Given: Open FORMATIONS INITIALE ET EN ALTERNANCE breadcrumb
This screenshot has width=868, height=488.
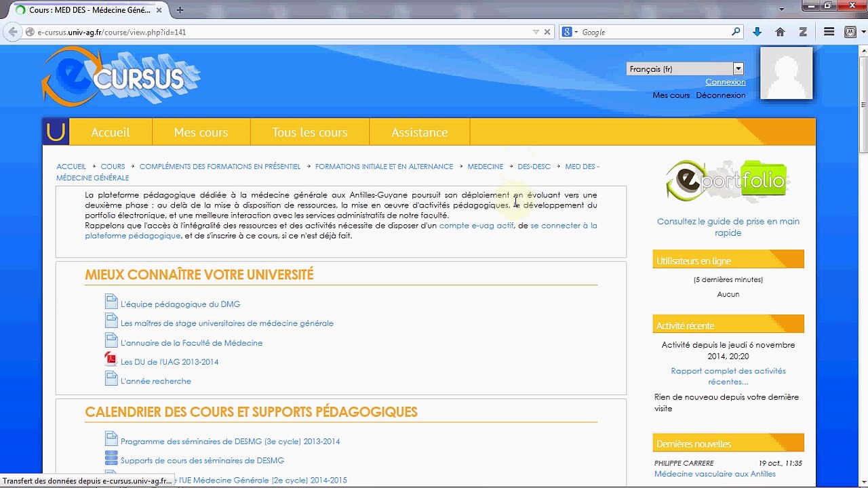Looking at the screenshot, I should click(384, 167).
